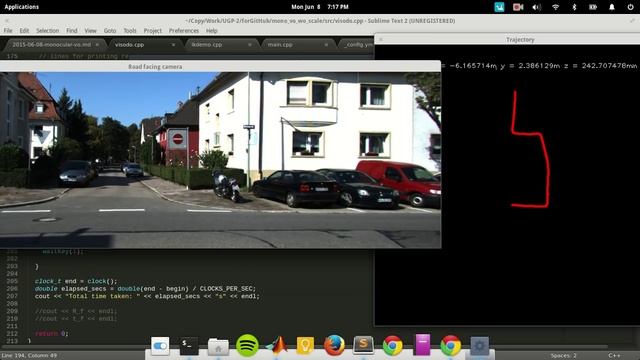Click the Line 194, Column 49 status text
This screenshot has height=360, width=640.
pyautogui.click(x=29, y=356)
